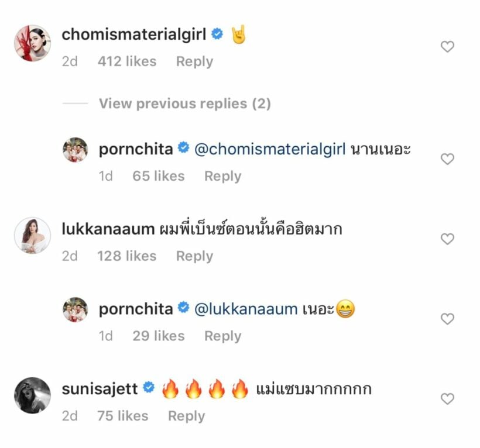This screenshot has height=448, width=480.
Task: Reply to sunisajett's fire emoji comment
Action: point(186,416)
